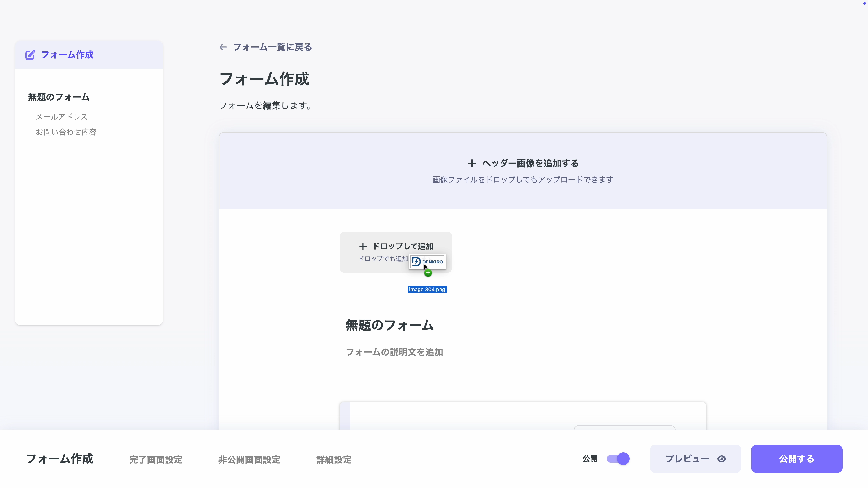The height and width of the screenshot is (488, 868).
Task: Click 無題のフォーム heading in the sidebar panel
Action: coord(58,97)
